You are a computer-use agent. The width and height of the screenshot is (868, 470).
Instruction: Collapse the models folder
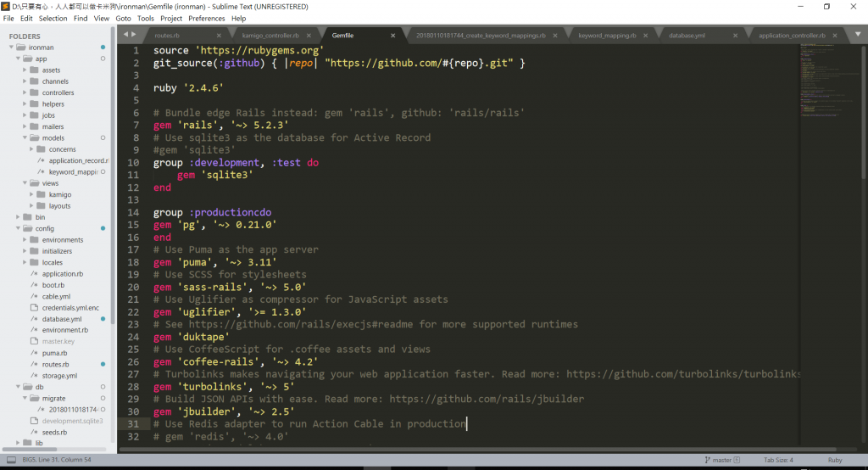point(25,137)
